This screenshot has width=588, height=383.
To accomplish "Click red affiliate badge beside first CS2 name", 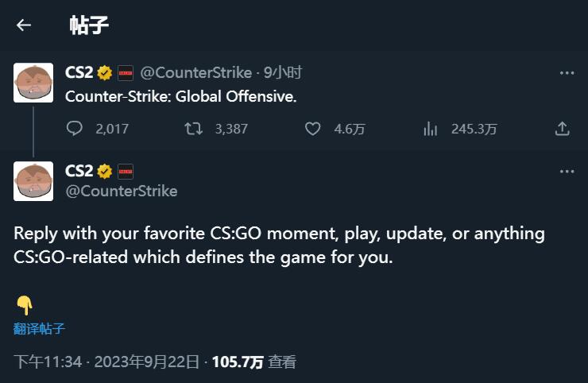I will coord(126,73).
